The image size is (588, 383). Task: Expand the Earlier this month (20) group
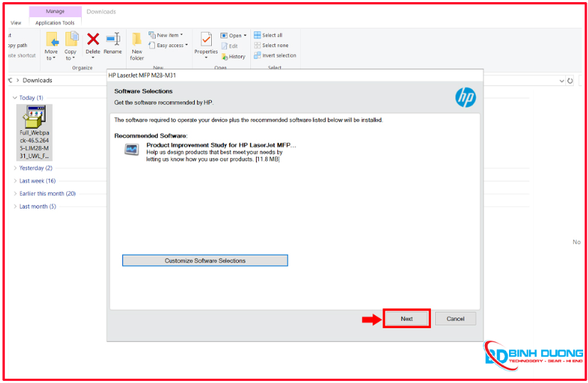[15, 194]
